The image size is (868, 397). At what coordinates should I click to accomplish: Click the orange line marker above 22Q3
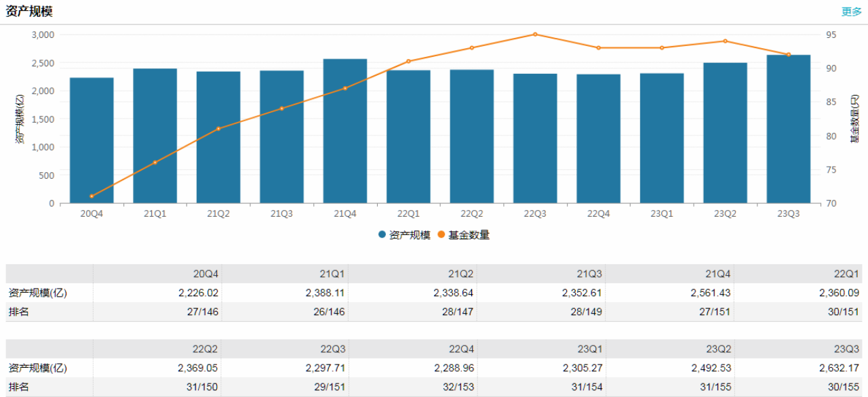pos(535,34)
